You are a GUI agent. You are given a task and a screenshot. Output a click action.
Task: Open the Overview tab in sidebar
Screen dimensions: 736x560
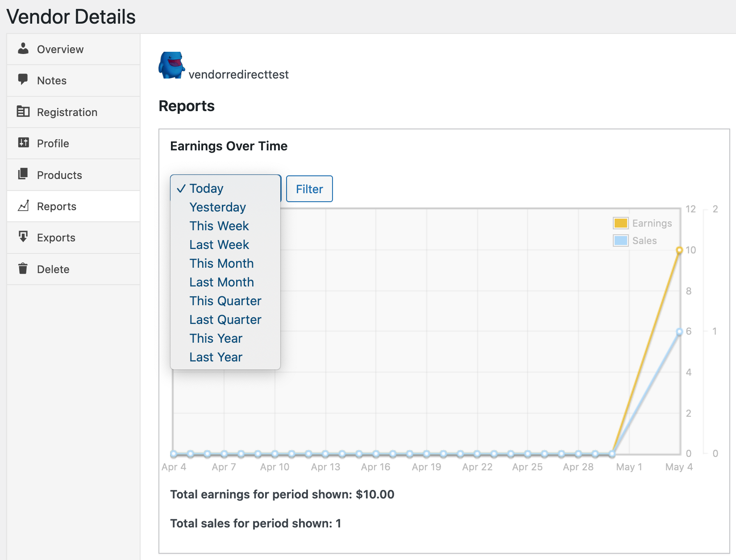pos(60,50)
